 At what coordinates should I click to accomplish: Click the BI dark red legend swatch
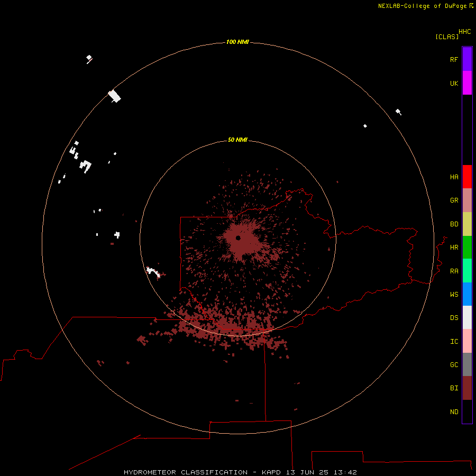point(467,388)
